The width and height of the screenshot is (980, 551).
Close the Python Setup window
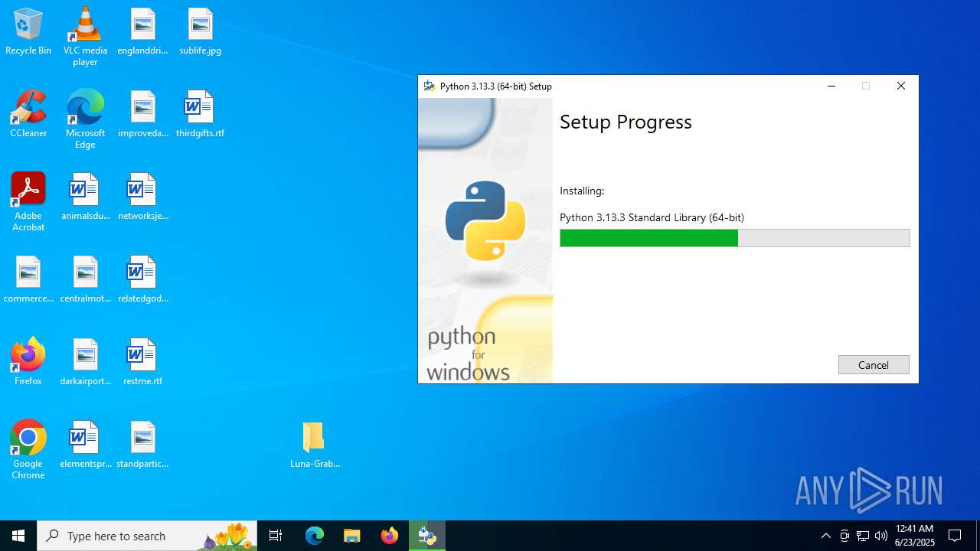901,86
